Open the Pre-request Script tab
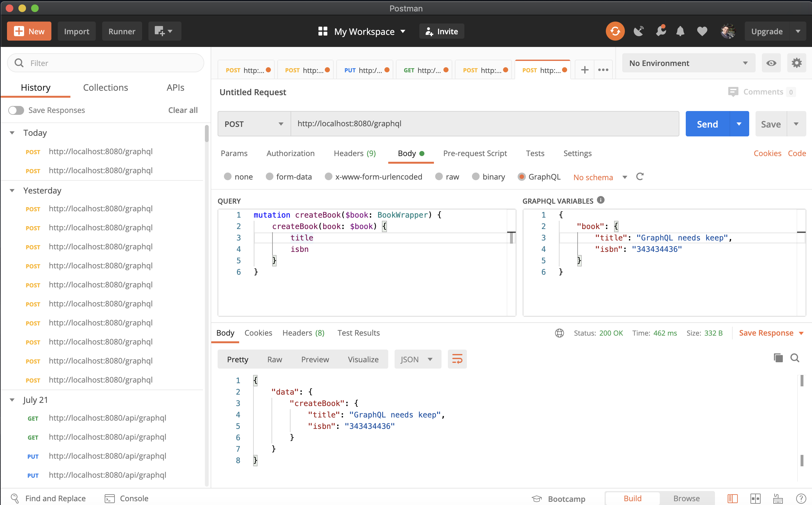This screenshot has width=812, height=505. point(475,153)
